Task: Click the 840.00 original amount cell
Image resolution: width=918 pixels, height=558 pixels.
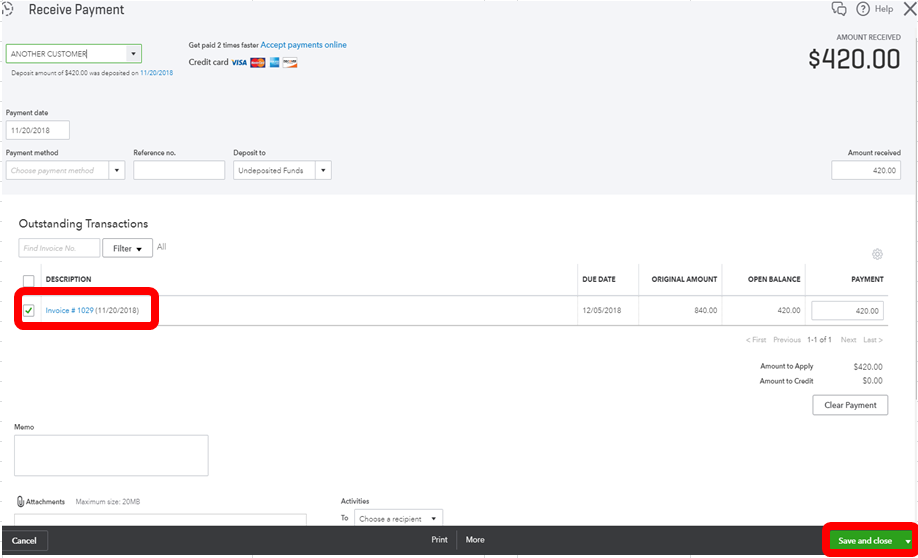Action: click(705, 310)
